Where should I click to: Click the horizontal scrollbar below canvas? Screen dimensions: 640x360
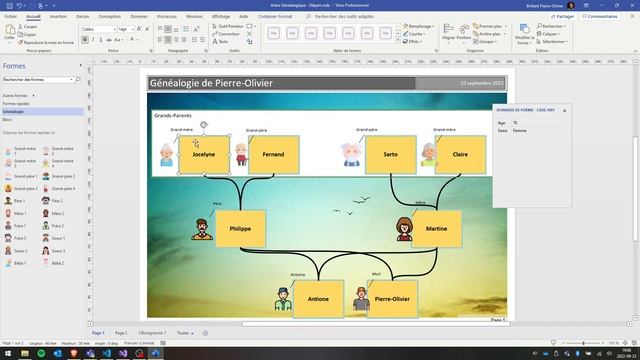coord(376,324)
